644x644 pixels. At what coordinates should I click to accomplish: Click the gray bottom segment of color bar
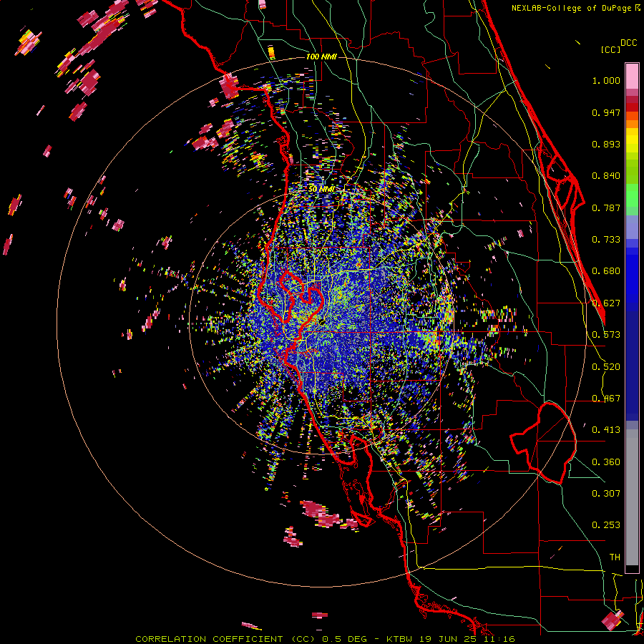632,497
